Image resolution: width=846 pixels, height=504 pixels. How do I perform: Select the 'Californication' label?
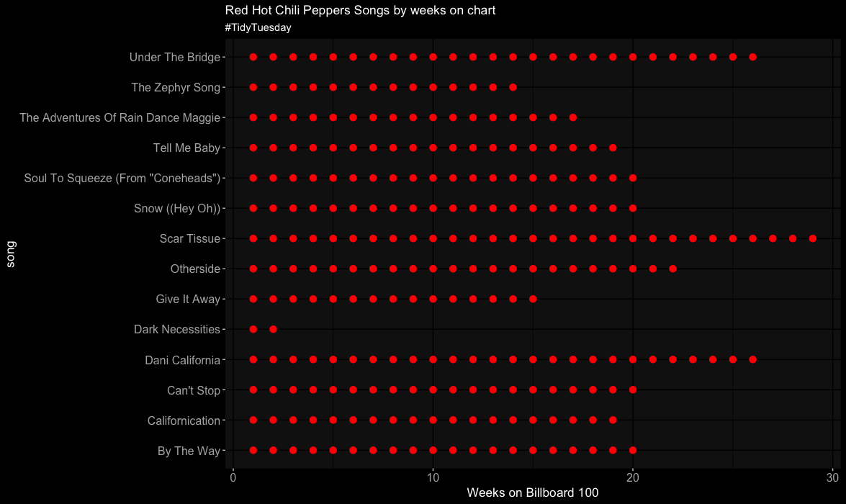[x=184, y=420]
